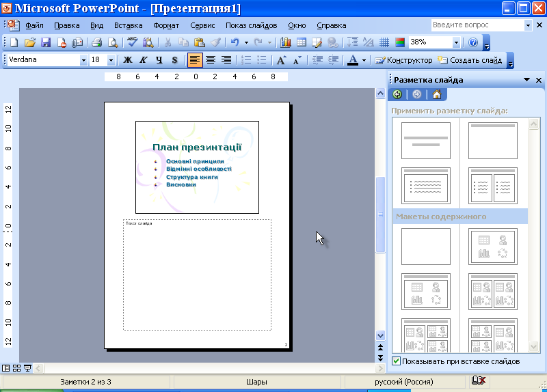Uncheck 'Показывать при вставке слайдов' checkbox
The width and height of the screenshot is (547, 392).
pos(396,361)
